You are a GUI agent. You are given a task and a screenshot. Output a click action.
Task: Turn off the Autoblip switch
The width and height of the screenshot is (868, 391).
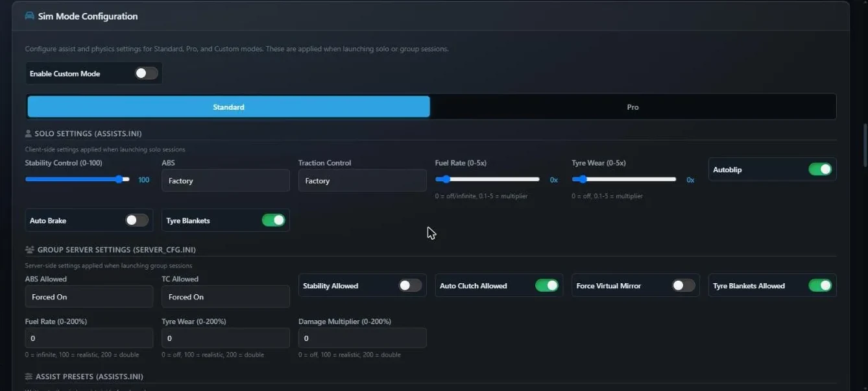(x=820, y=170)
